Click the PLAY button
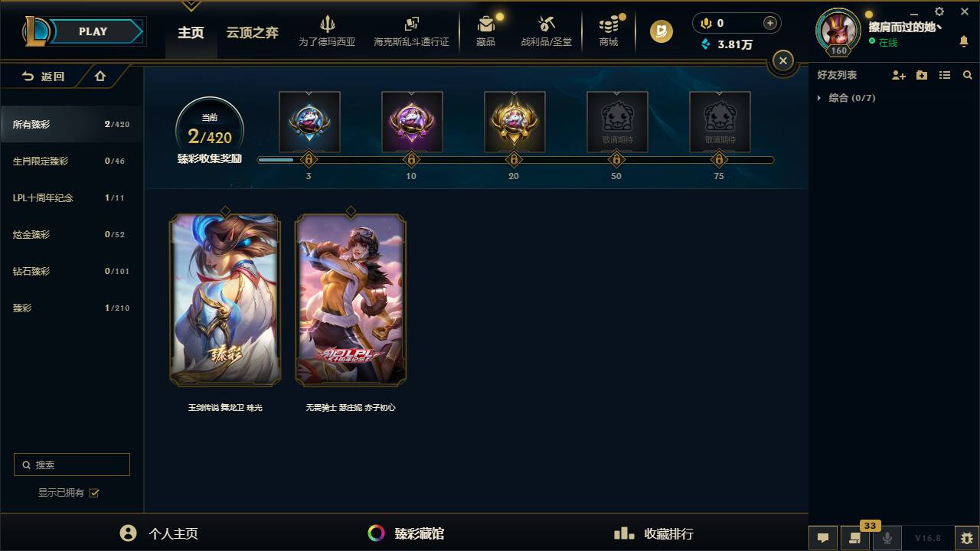Viewport: 980px width, 551px height. click(93, 31)
